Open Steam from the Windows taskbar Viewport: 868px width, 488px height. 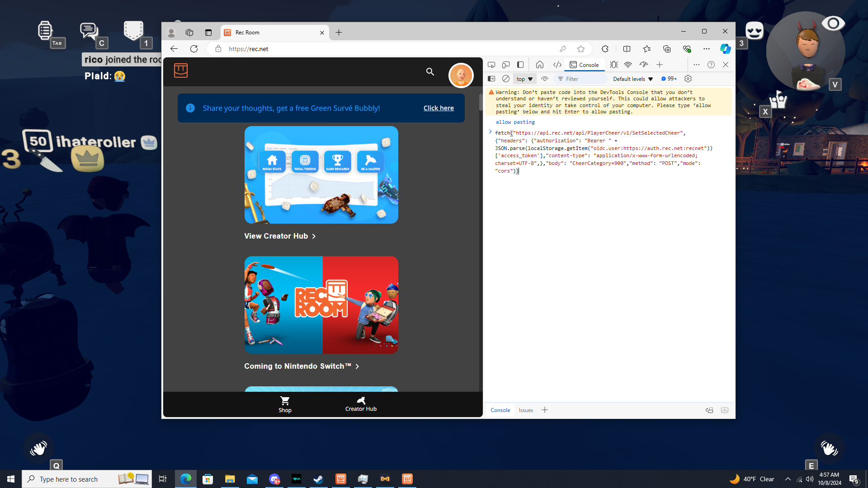319,479
